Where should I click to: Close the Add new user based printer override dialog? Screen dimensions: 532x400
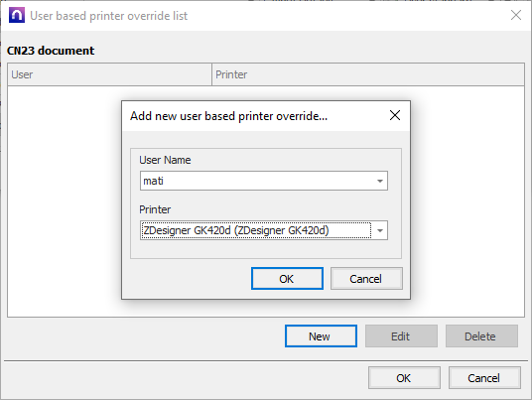[x=395, y=115]
